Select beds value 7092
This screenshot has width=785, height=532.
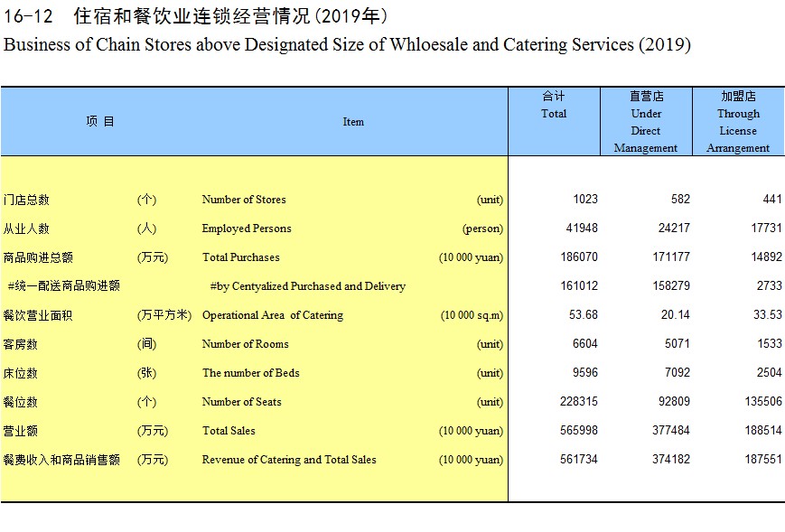click(x=678, y=372)
